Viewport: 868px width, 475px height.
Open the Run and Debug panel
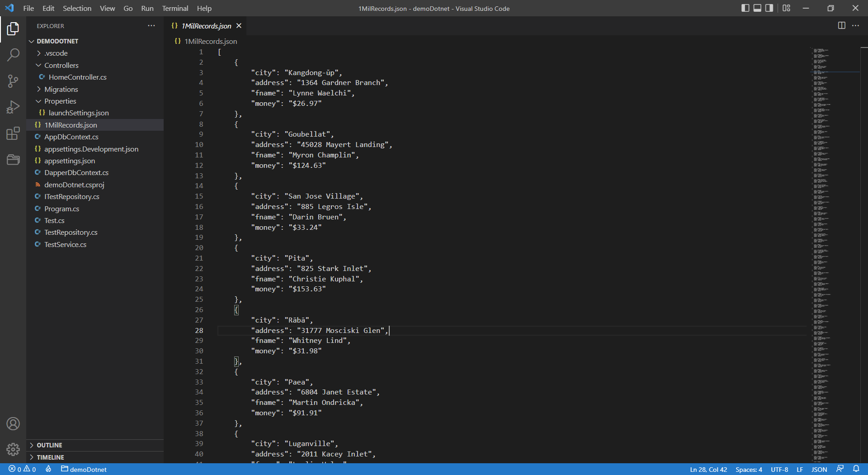coord(13,107)
